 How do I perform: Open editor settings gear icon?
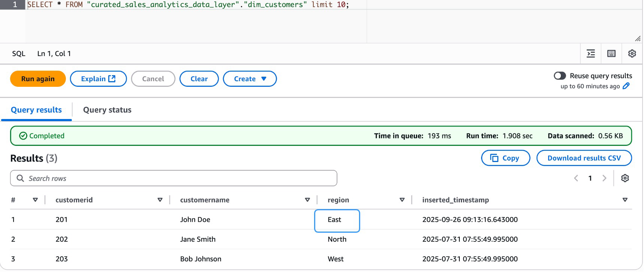pyautogui.click(x=632, y=54)
